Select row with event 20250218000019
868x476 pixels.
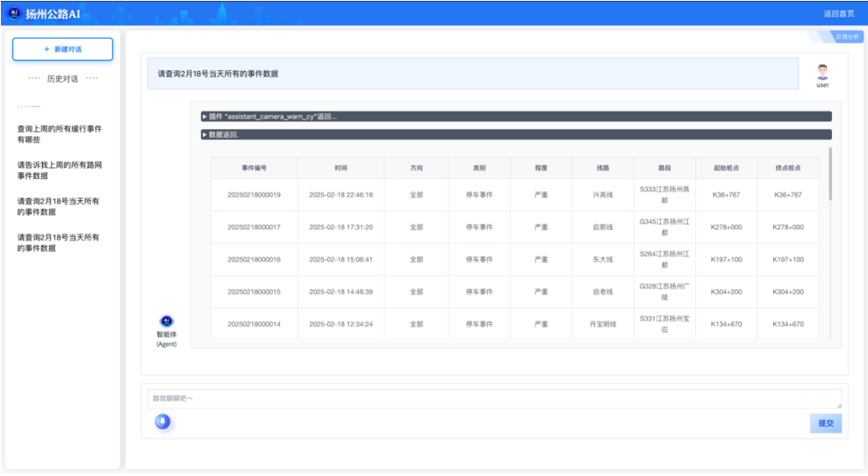pos(254,195)
